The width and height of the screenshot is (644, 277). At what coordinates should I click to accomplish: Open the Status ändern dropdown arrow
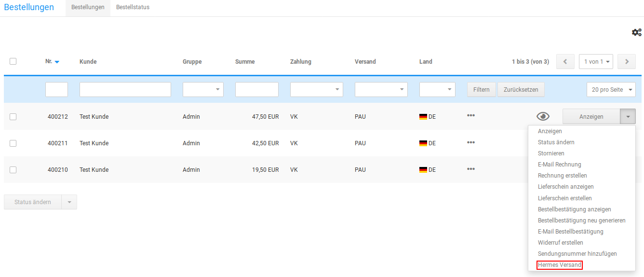[69, 202]
